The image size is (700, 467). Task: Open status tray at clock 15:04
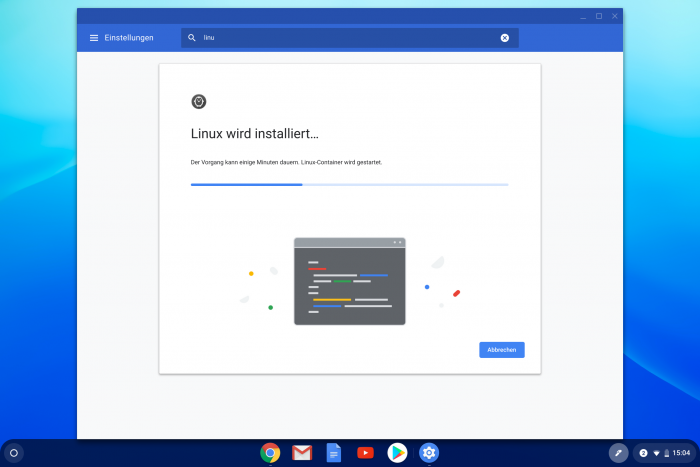click(681, 453)
